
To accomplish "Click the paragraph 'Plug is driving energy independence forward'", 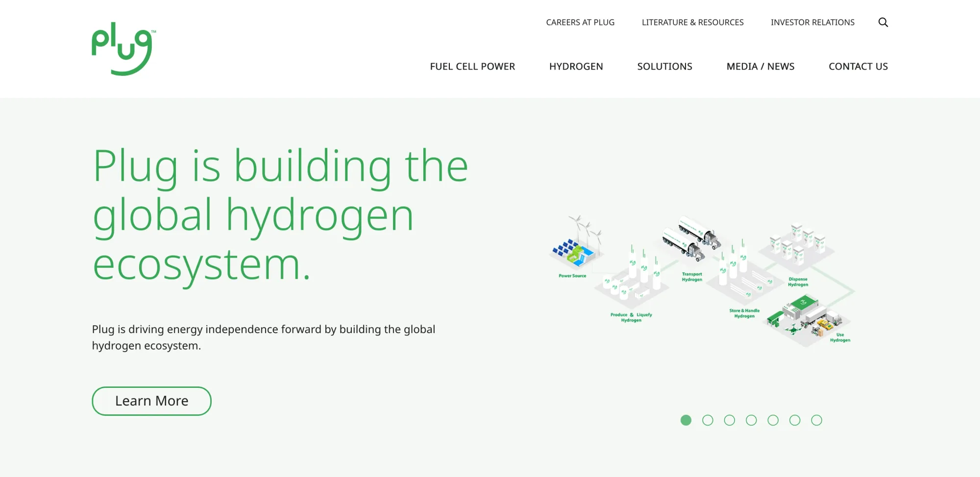I will (264, 337).
